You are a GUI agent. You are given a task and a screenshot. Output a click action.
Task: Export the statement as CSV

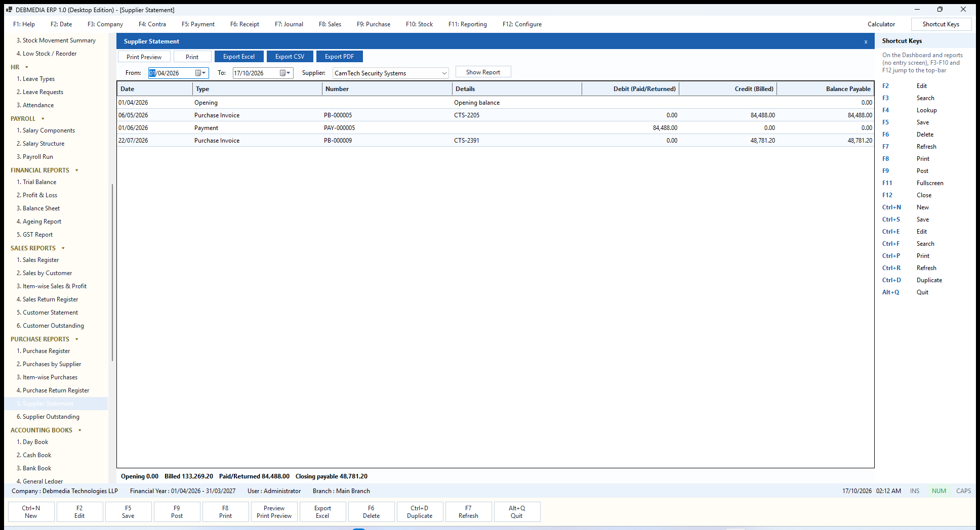click(x=290, y=57)
